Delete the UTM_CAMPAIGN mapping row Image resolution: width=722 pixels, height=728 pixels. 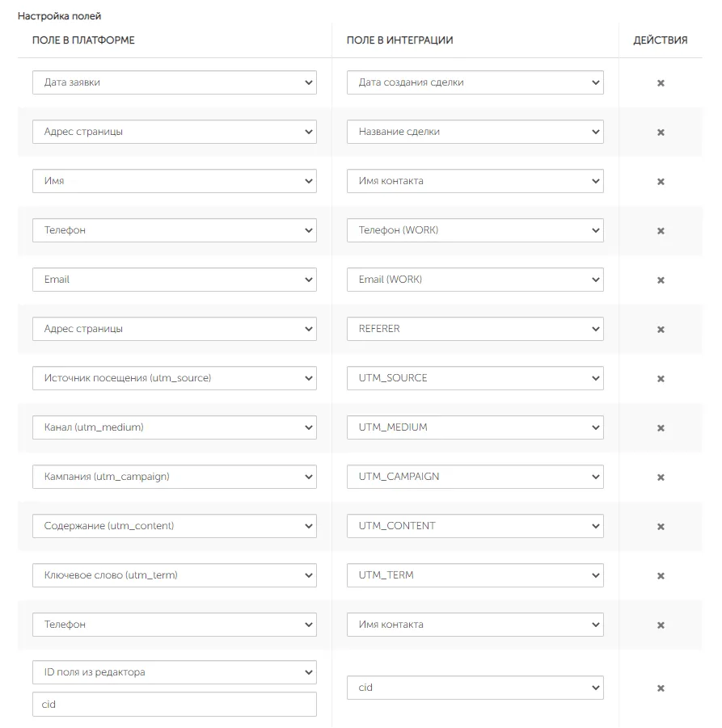(x=661, y=478)
